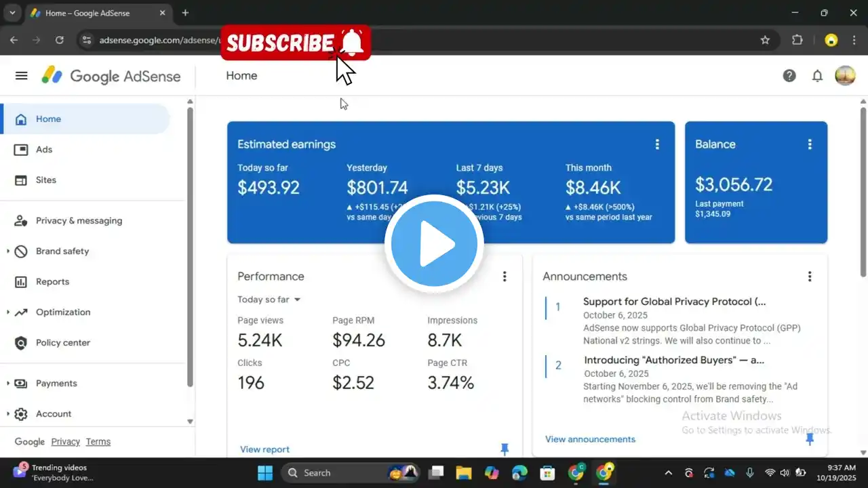Play the video with the center play button
This screenshot has height=488, width=868.
[x=434, y=244]
